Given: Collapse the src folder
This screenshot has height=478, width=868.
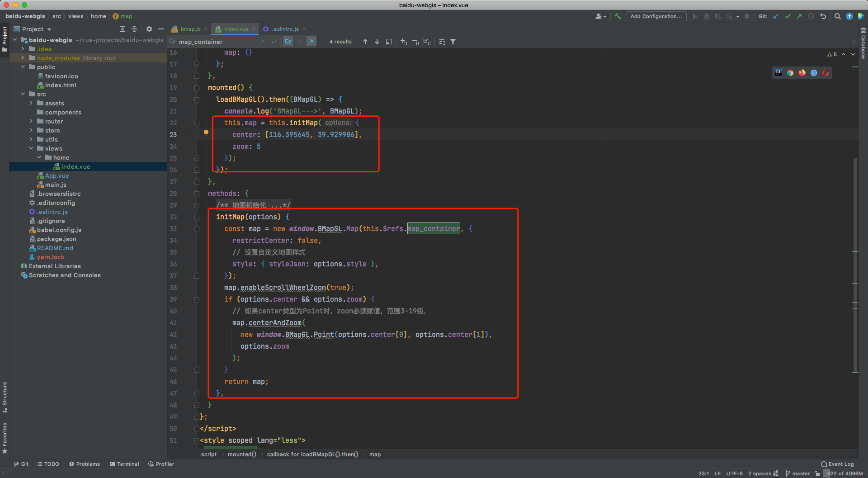Looking at the screenshot, I should (x=23, y=94).
